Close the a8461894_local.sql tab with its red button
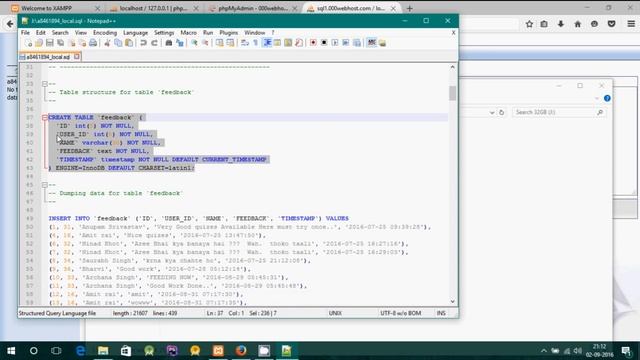Screen dimensions: 640x360 tap(77, 56)
